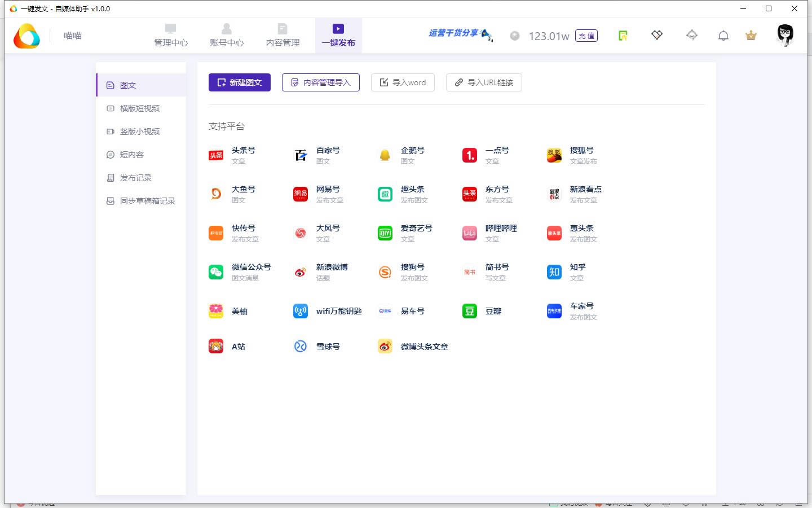Open 横版短视频 in the sidebar
This screenshot has height=508, width=812.
(141, 108)
